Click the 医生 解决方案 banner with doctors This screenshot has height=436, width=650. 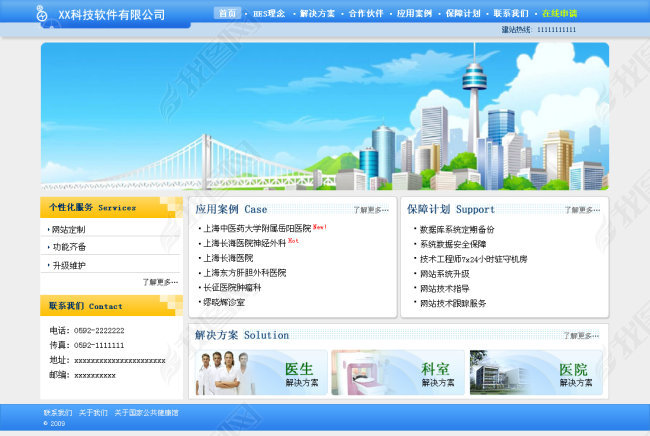(261, 372)
